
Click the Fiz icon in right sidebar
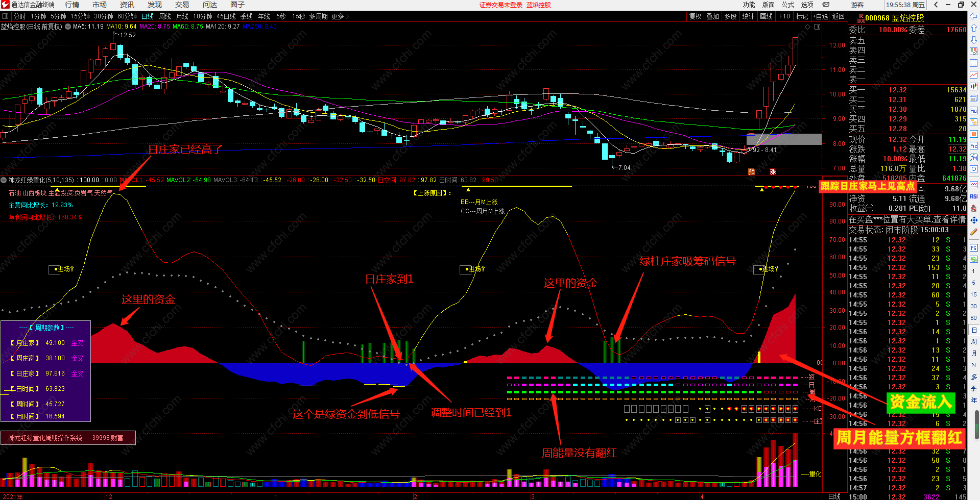974,145
